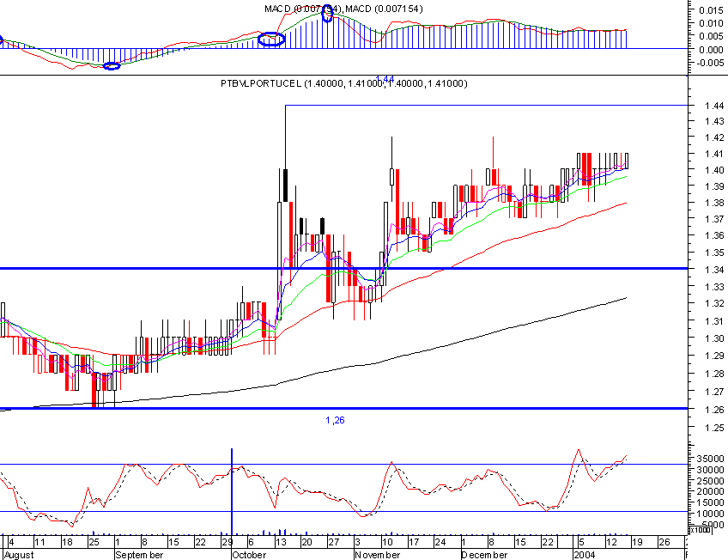The height and width of the screenshot is (560, 728).
Task: Click the November month label
Action: [x=378, y=555]
